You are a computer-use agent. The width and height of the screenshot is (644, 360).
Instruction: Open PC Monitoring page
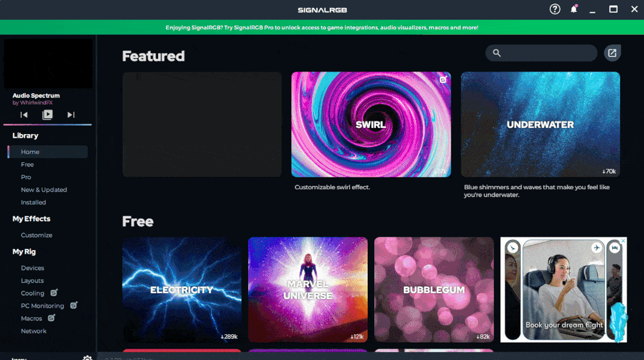point(42,306)
